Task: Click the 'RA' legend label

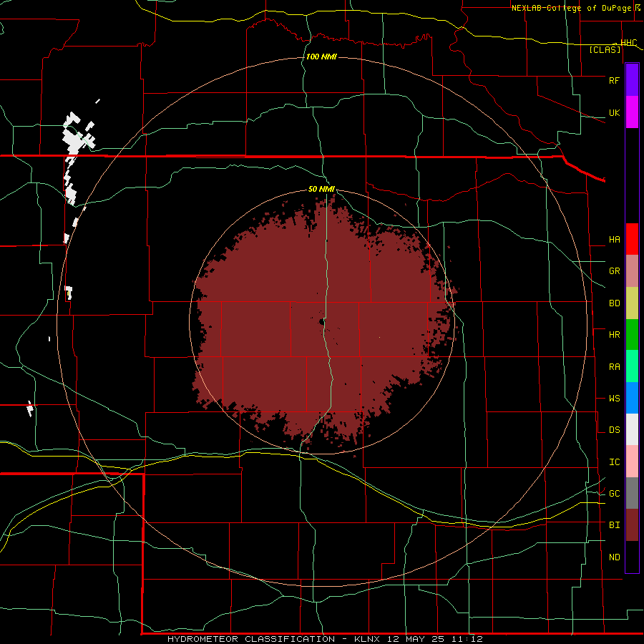Action: [614, 367]
